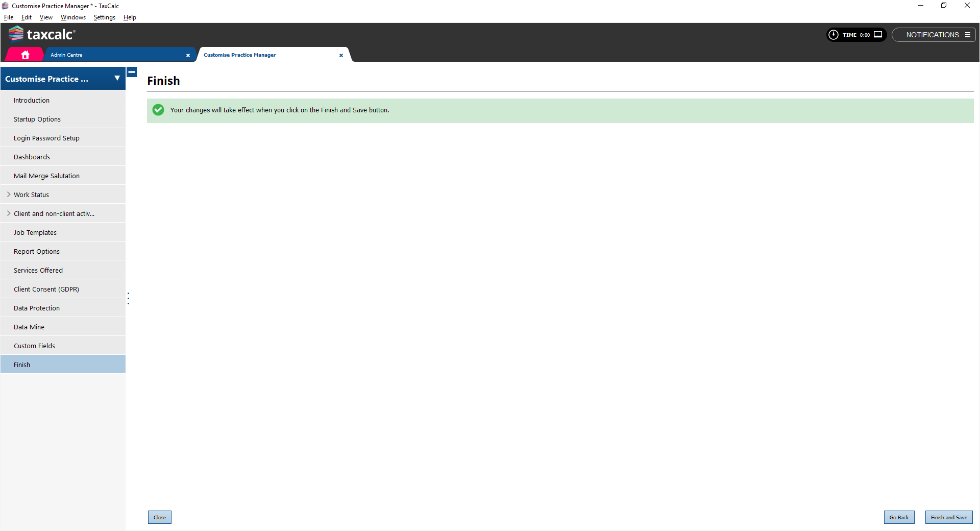Image resolution: width=980 pixels, height=531 pixels.
Task: Open the Customise Practice dropdown arrow
Action: click(117, 79)
